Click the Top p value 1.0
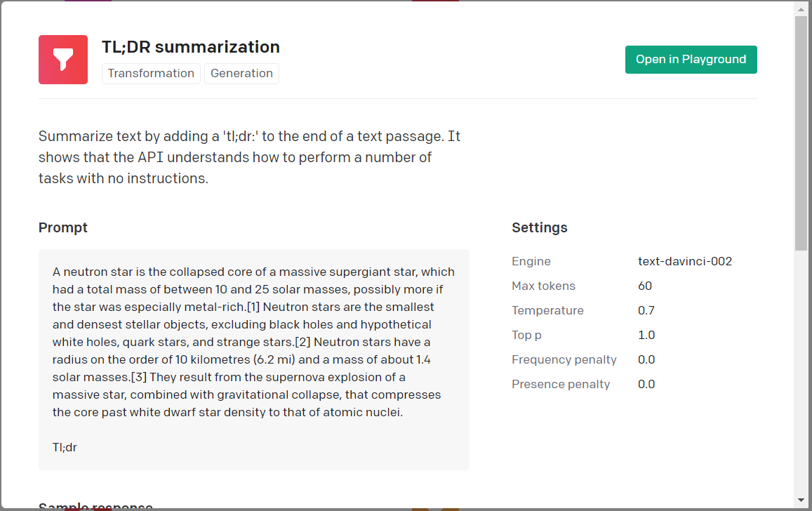The height and width of the screenshot is (511, 812). [646, 335]
